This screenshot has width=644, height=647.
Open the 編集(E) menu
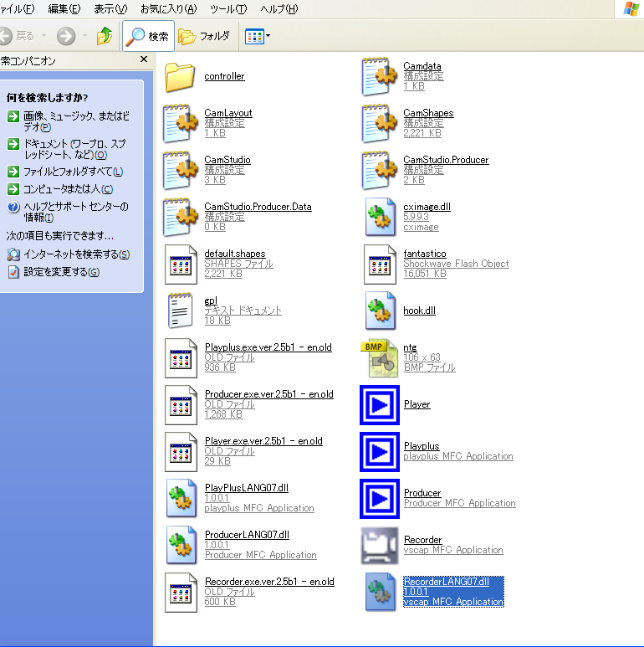(64, 9)
